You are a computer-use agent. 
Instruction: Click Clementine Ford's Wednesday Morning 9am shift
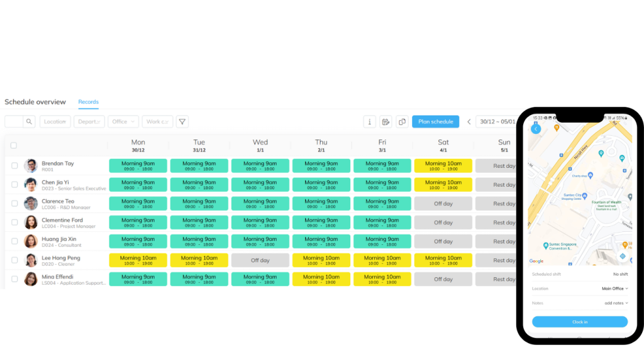click(x=260, y=222)
